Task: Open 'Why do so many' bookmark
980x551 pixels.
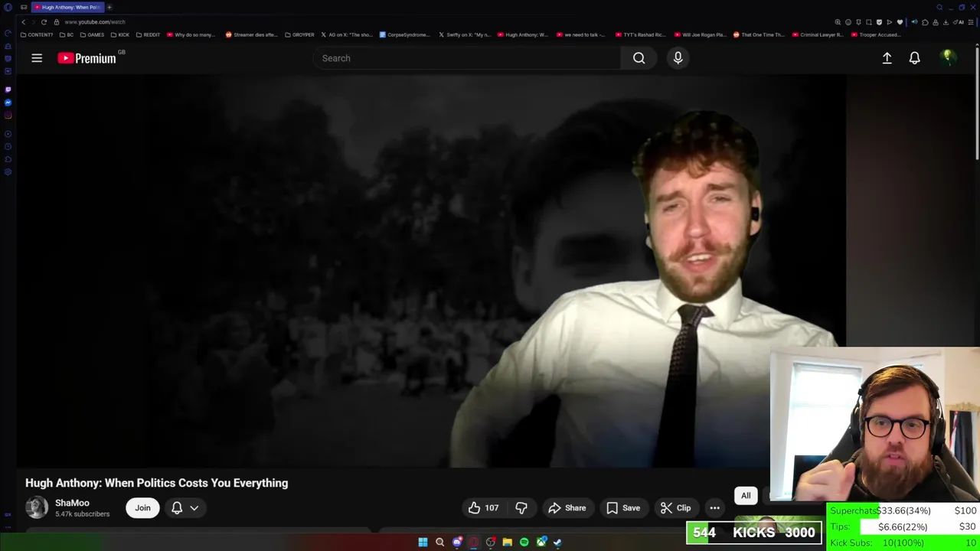Action: coord(191,34)
